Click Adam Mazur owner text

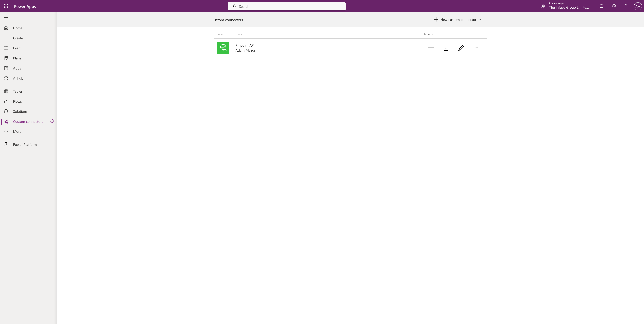245,51
